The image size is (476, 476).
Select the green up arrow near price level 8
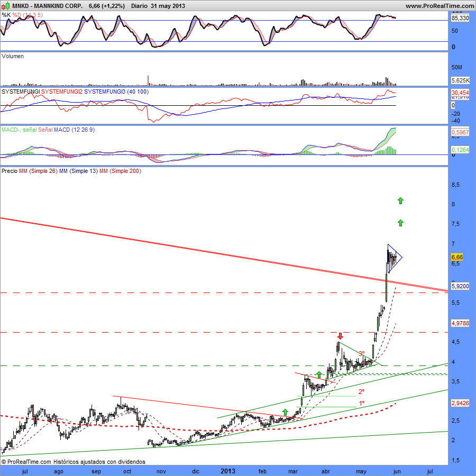pyautogui.click(x=400, y=200)
